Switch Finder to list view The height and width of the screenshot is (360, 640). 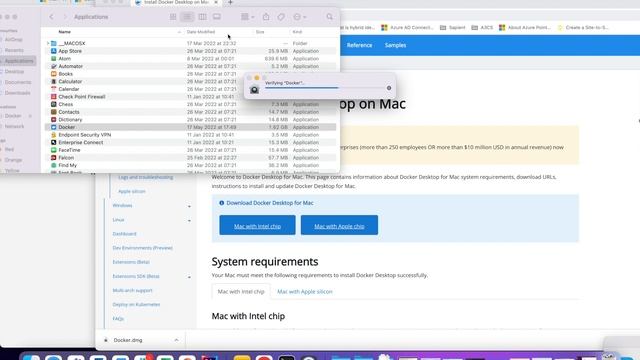coord(187,17)
